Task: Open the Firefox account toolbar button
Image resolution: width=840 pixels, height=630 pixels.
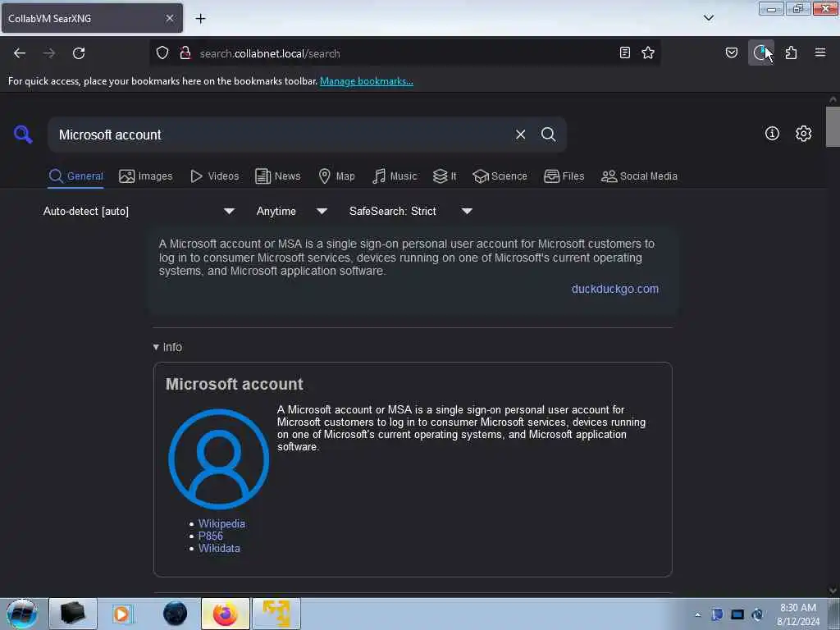Action: tap(760, 52)
